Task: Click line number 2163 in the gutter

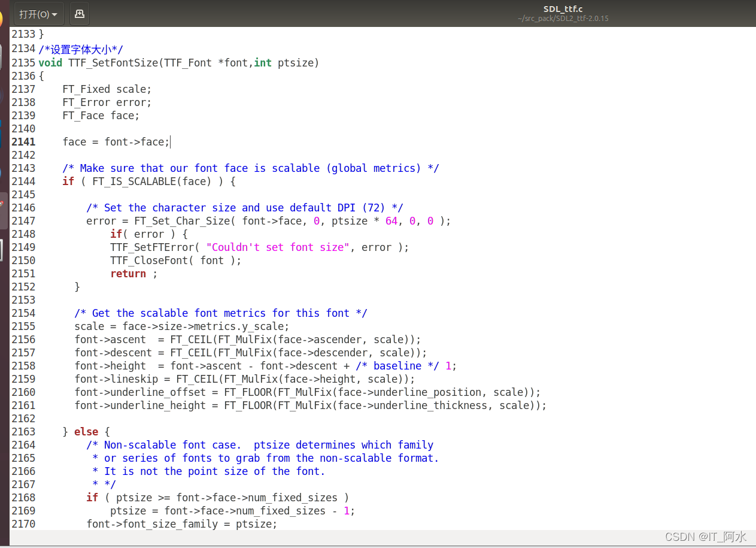Action: (x=23, y=432)
